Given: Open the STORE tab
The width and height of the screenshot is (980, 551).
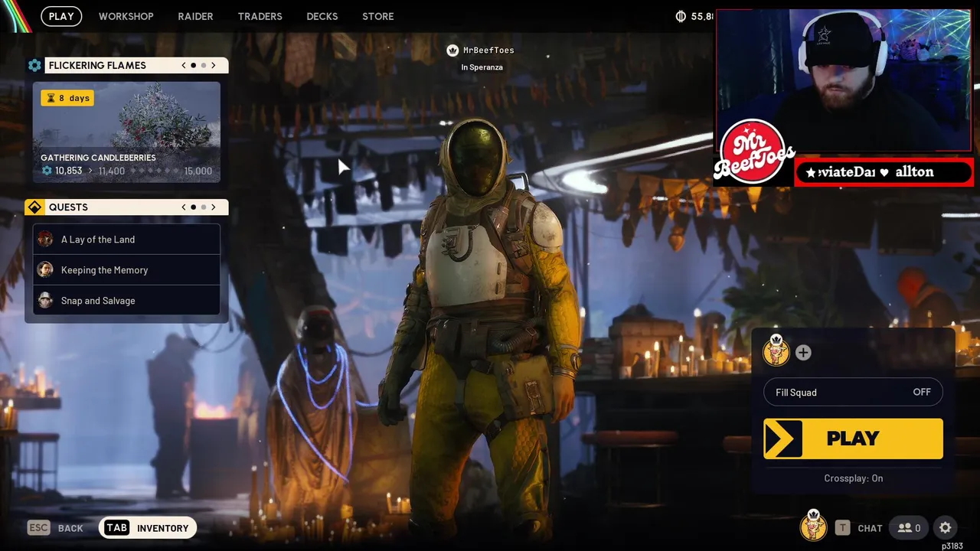Looking at the screenshot, I should (x=378, y=16).
